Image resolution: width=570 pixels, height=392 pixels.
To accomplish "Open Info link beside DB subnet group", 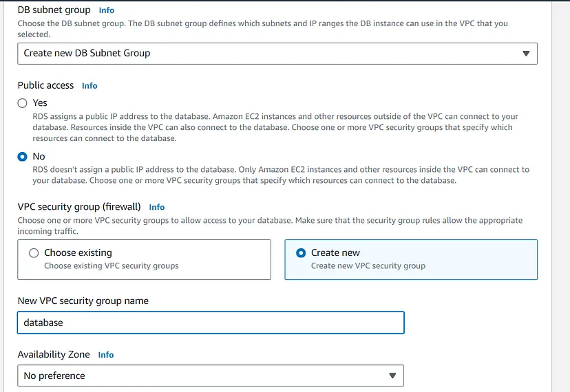I will point(107,10).
